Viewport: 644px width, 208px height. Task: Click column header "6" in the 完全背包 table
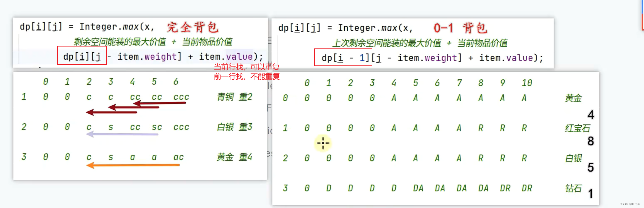[176, 82]
